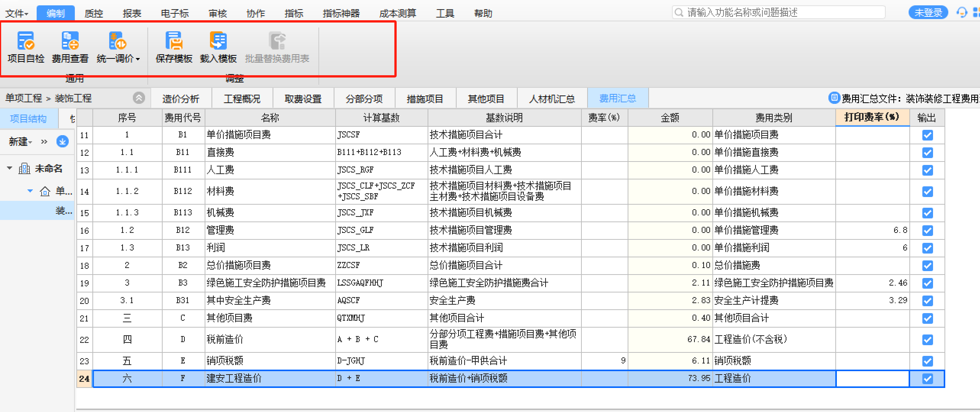Open the apps grid icon beside the headset

click(x=976, y=13)
